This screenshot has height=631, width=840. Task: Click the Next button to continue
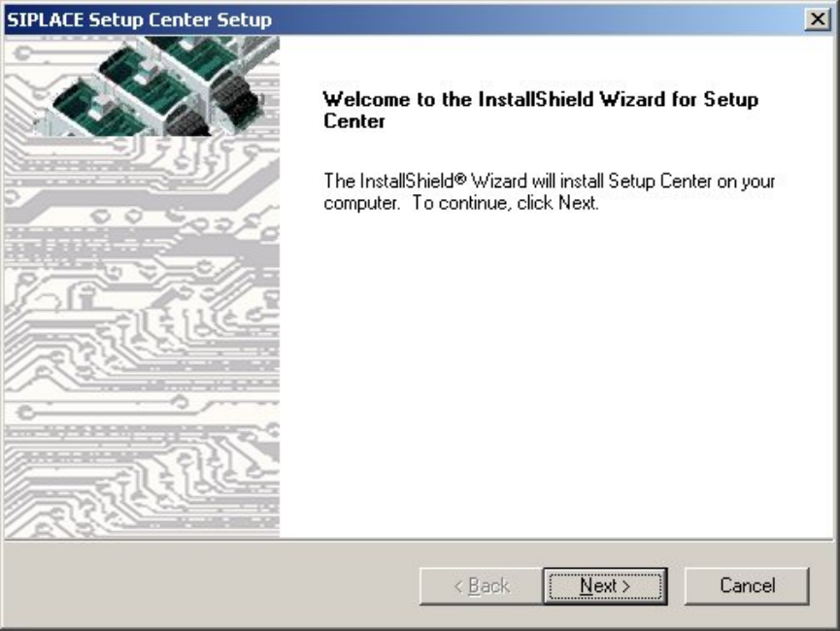pos(604,585)
